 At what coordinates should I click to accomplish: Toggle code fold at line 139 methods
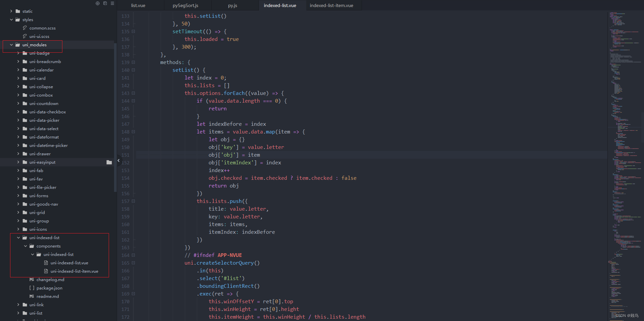[x=133, y=62]
